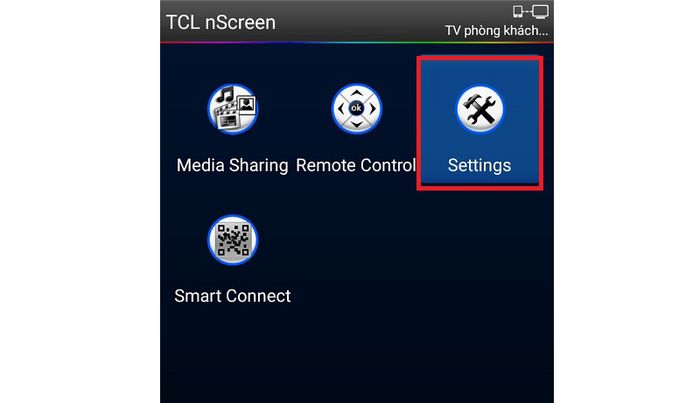This screenshot has height=403, width=700.
Task: Choose the Settings text label
Action: tap(479, 166)
